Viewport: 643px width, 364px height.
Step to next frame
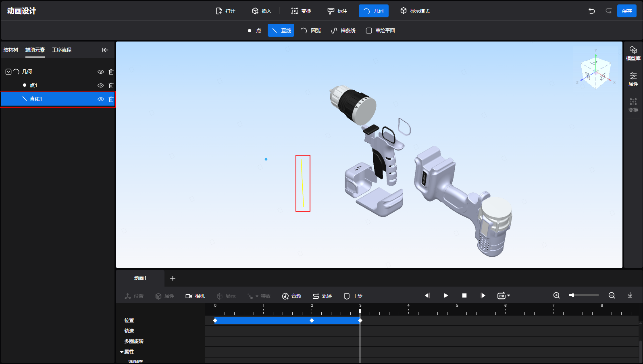[x=483, y=295]
